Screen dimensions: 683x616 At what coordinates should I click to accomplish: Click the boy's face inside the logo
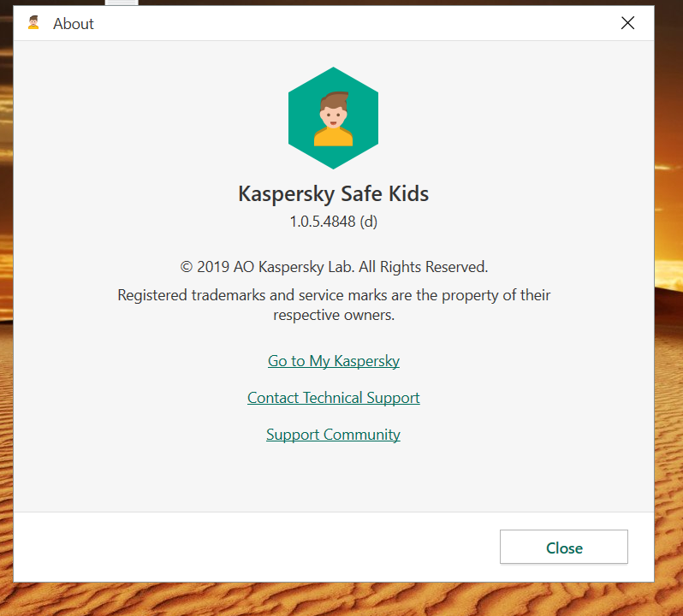point(333,113)
